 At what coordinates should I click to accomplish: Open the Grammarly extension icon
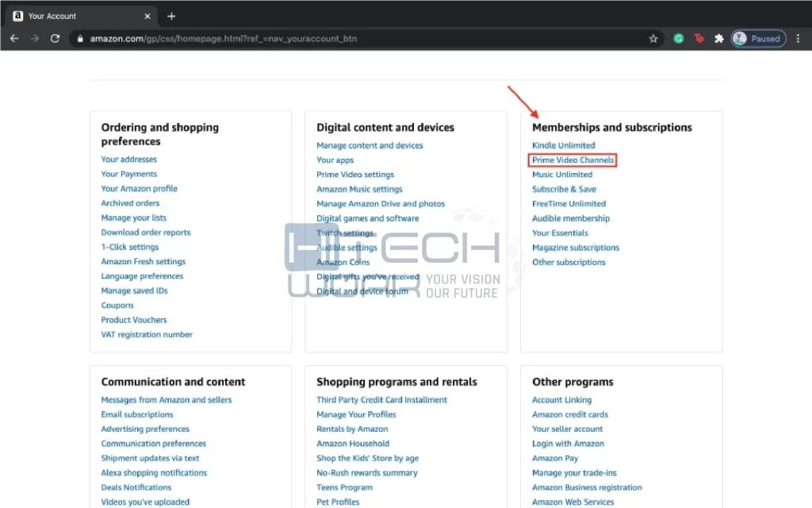pyautogui.click(x=679, y=38)
